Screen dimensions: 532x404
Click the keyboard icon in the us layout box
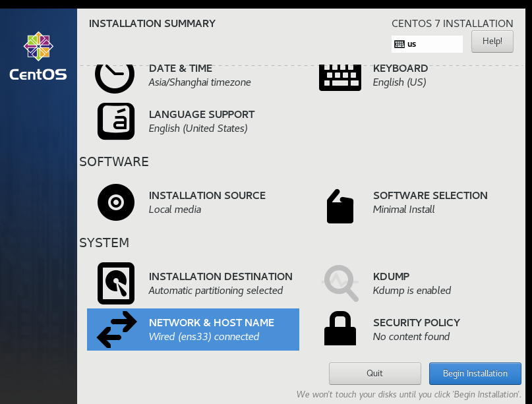(x=399, y=44)
